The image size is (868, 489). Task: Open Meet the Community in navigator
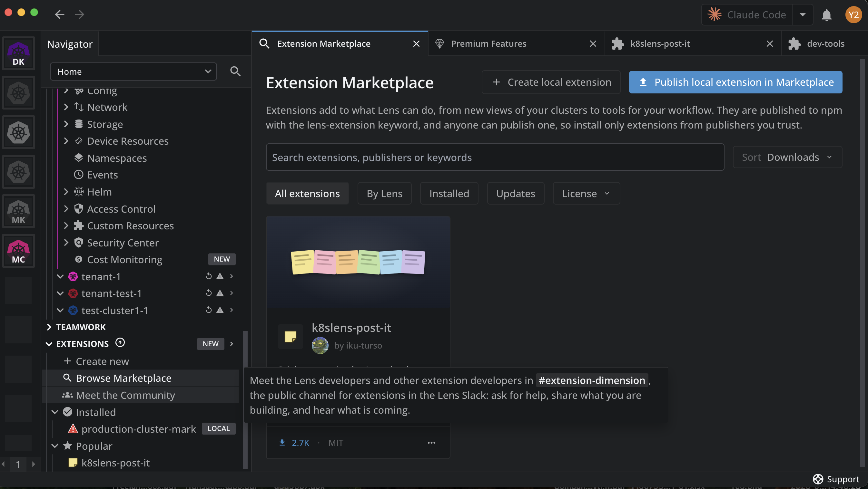tap(141, 395)
